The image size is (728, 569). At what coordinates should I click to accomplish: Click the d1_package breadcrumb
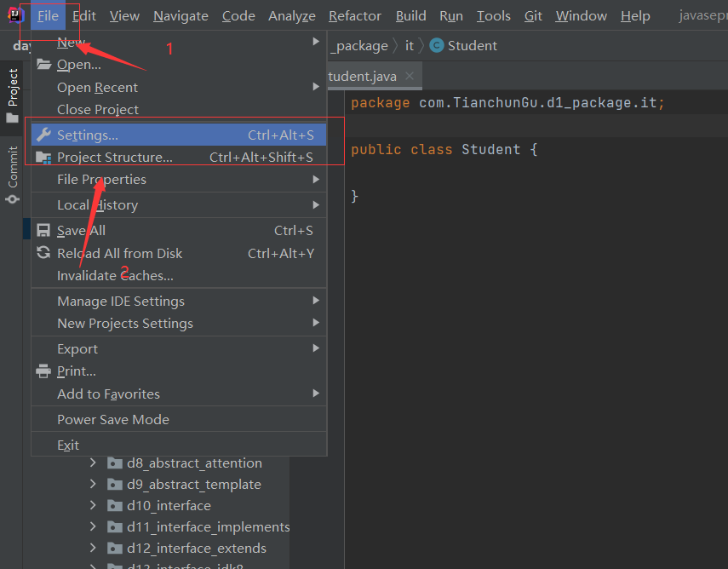coord(358,46)
